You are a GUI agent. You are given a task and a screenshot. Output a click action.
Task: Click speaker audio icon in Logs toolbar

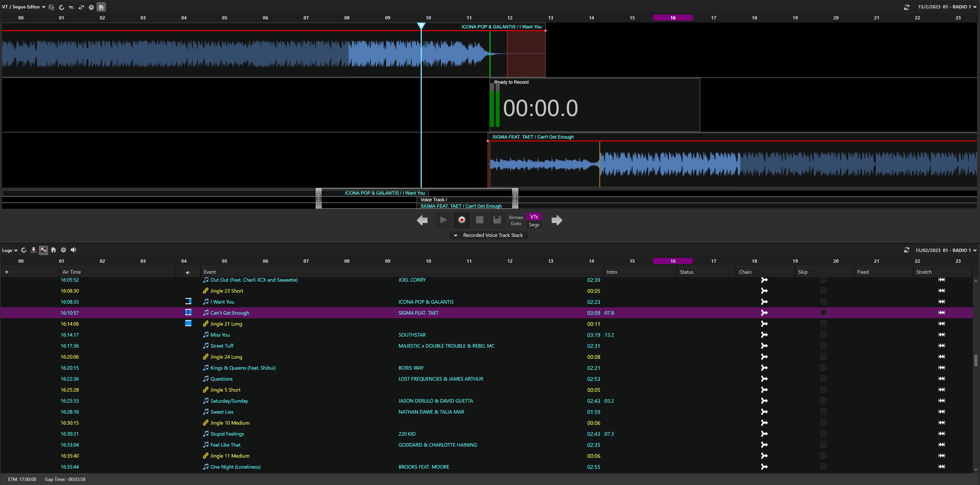click(x=73, y=250)
